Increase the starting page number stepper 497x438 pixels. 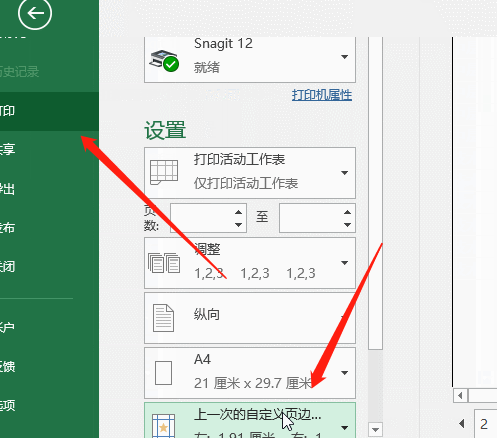click(x=238, y=212)
